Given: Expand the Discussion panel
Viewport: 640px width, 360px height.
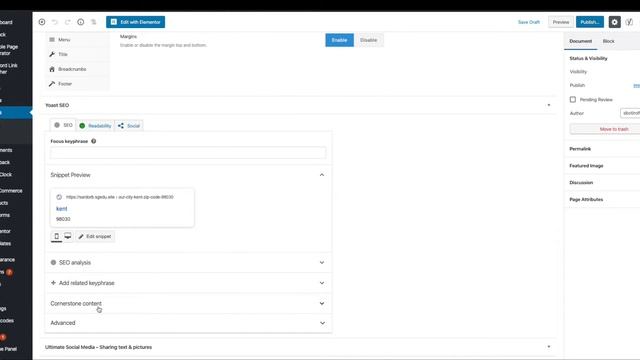Looking at the screenshot, I should 602,182.
